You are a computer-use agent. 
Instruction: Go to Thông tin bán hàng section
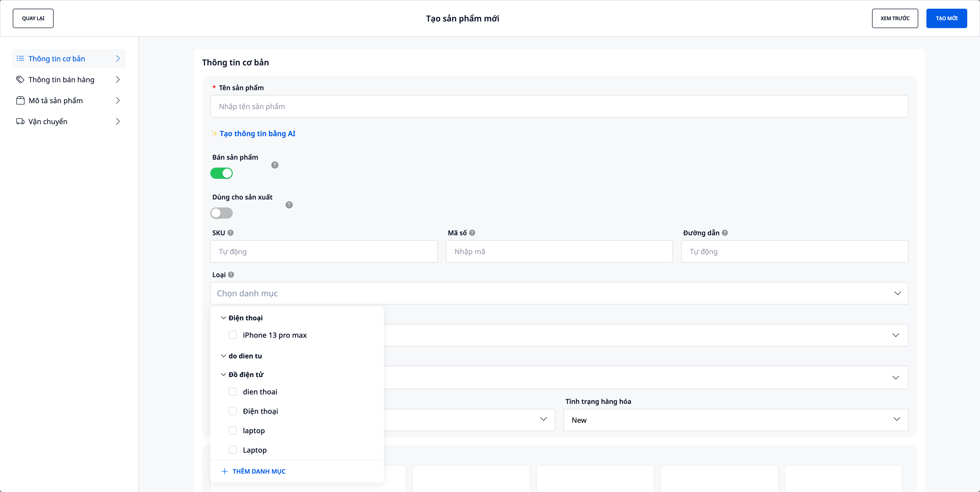[69, 80]
